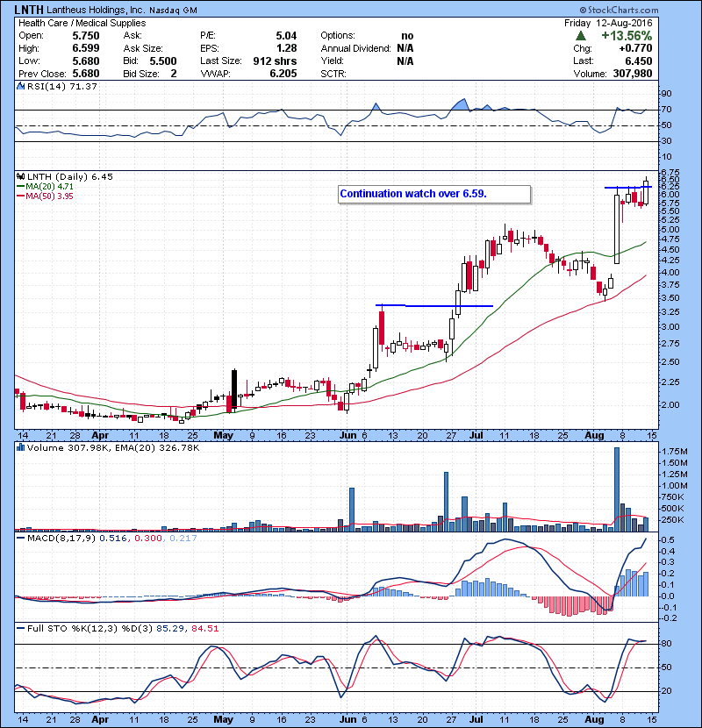Click the High value 6.599
The width and height of the screenshot is (702, 728).
[x=86, y=48]
